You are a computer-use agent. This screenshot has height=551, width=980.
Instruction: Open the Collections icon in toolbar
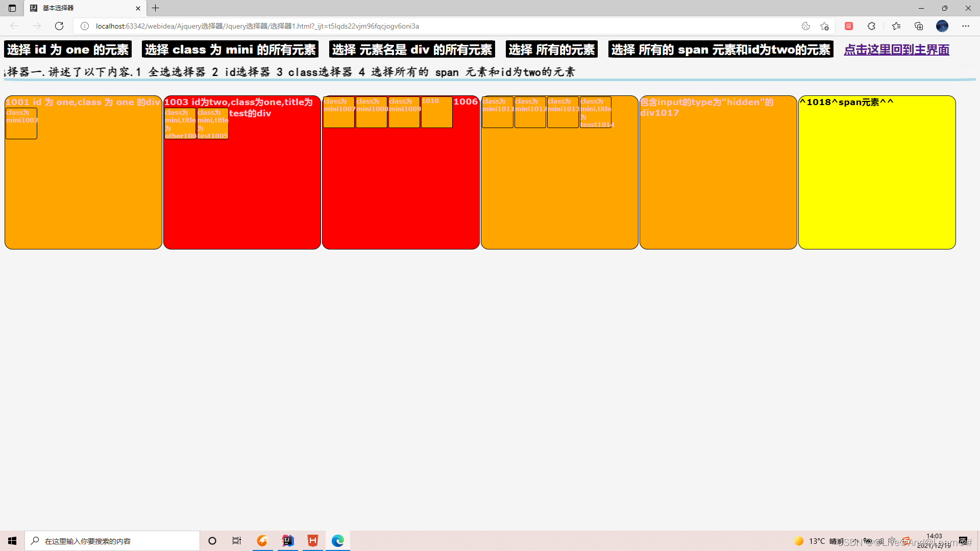(919, 26)
